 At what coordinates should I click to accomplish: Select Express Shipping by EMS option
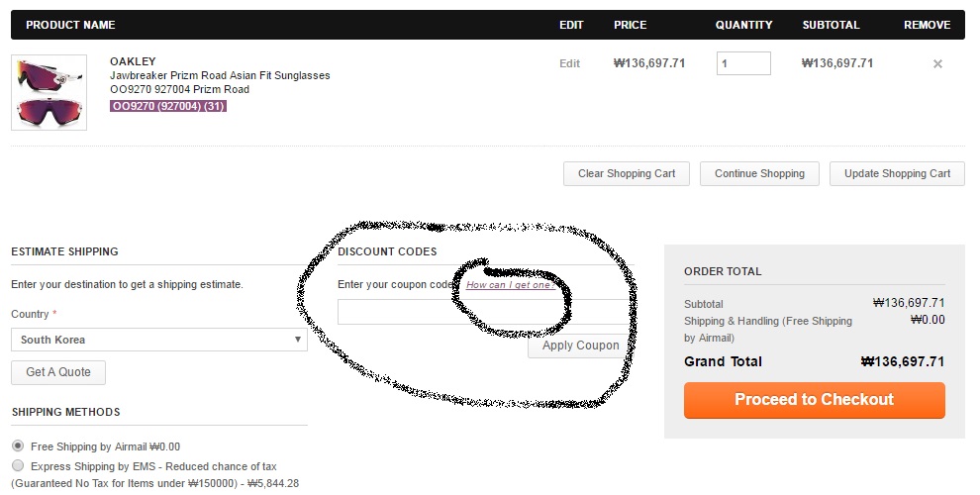tap(18, 465)
